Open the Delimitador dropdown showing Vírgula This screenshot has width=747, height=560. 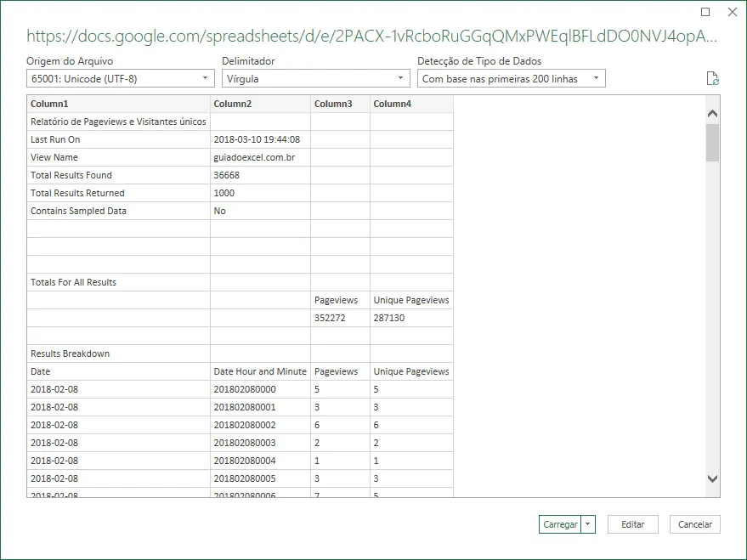pyautogui.click(x=316, y=78)
